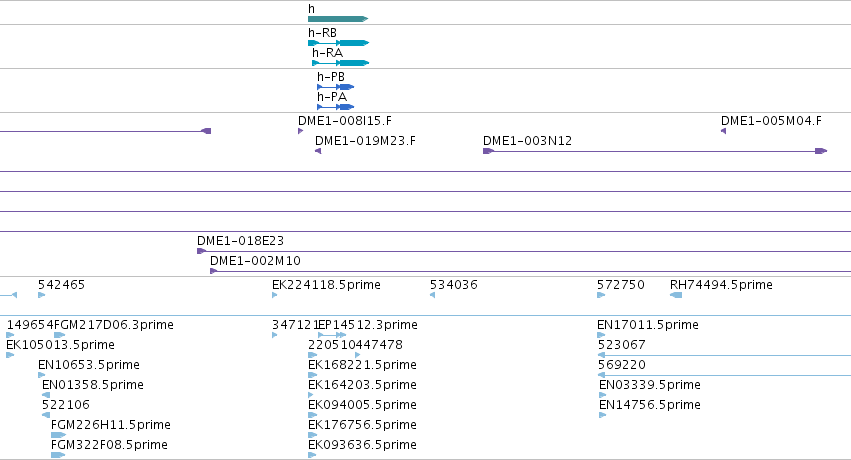Image resolution: width=851 pixels, height=460 pixels.
Task: Select the FGM322F08.5prime label
Action: click(109, 445)
